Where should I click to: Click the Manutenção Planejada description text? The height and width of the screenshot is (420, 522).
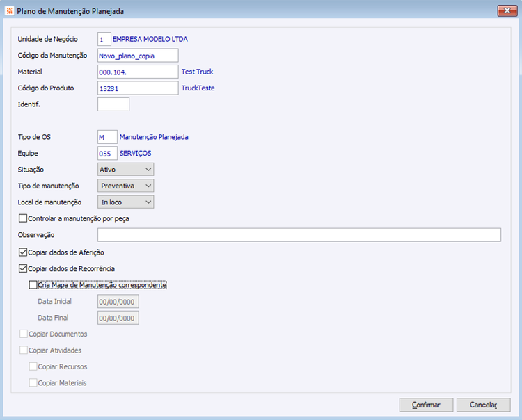[x=154, y=137]
